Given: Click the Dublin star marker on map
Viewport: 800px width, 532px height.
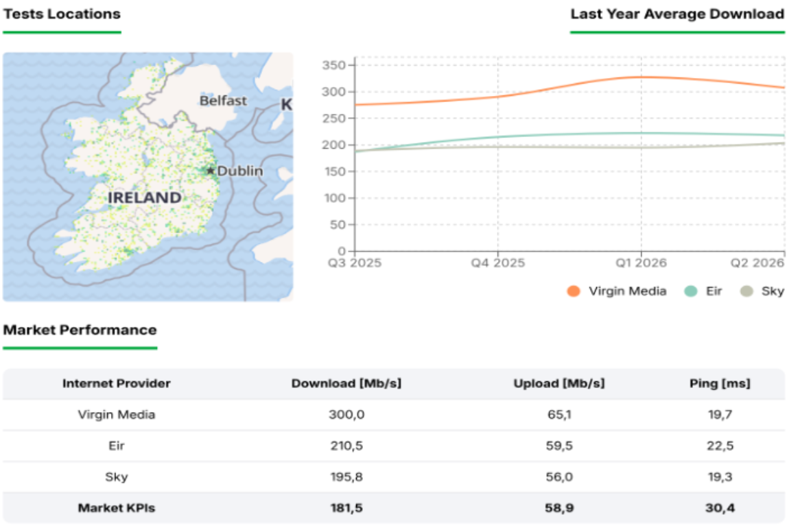Looking at the screenshot, I should 210,170.
